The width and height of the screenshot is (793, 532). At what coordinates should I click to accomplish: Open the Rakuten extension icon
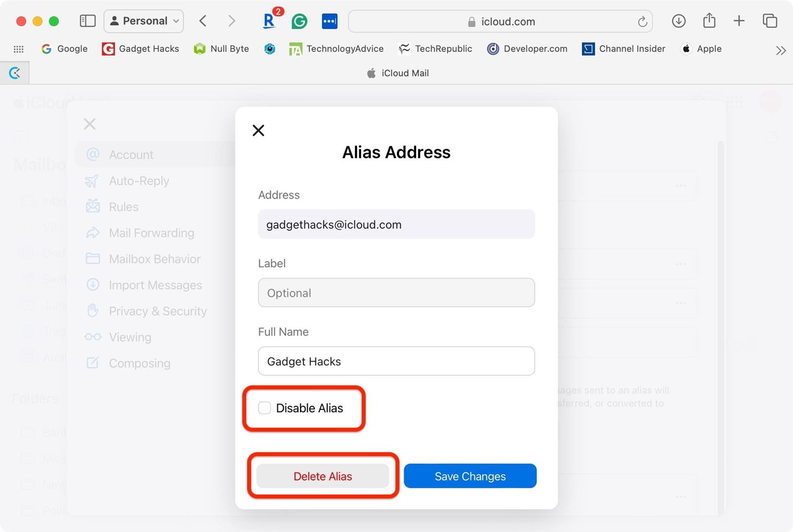[270, 20]
